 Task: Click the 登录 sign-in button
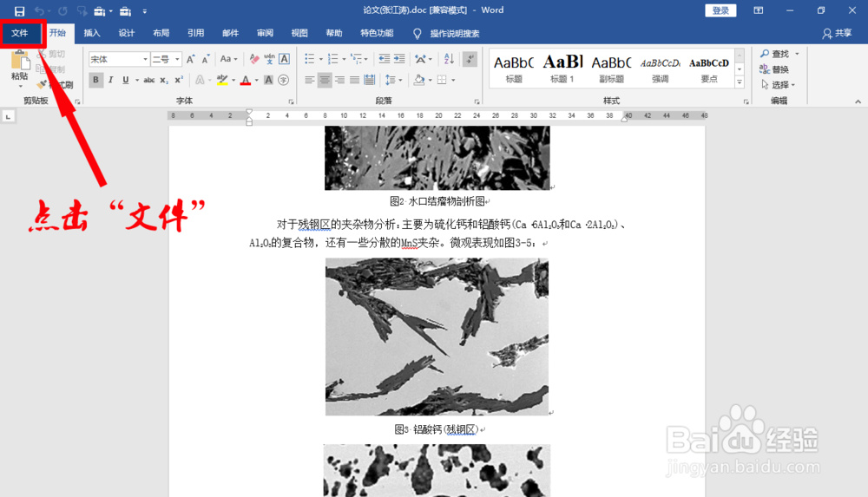click(x=720, y=10)
